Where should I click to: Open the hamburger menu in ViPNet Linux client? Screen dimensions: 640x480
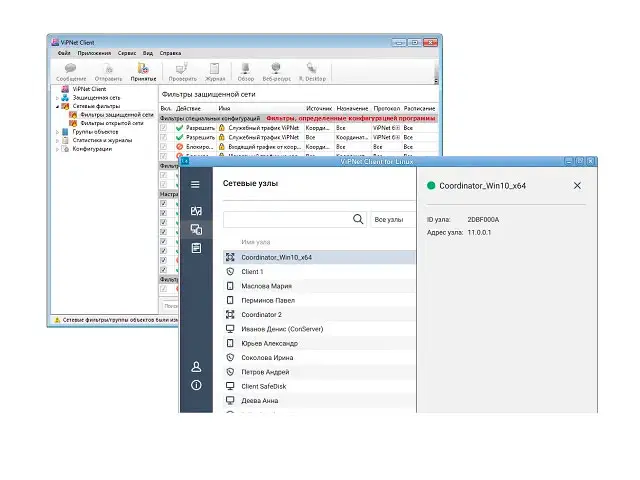tap(196, 184)
